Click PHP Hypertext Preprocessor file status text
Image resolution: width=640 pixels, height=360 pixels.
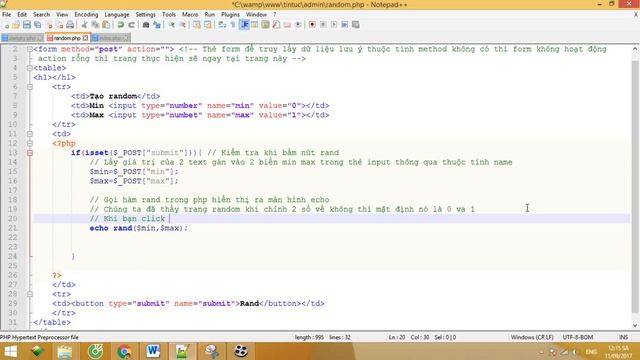click(40, 337)
